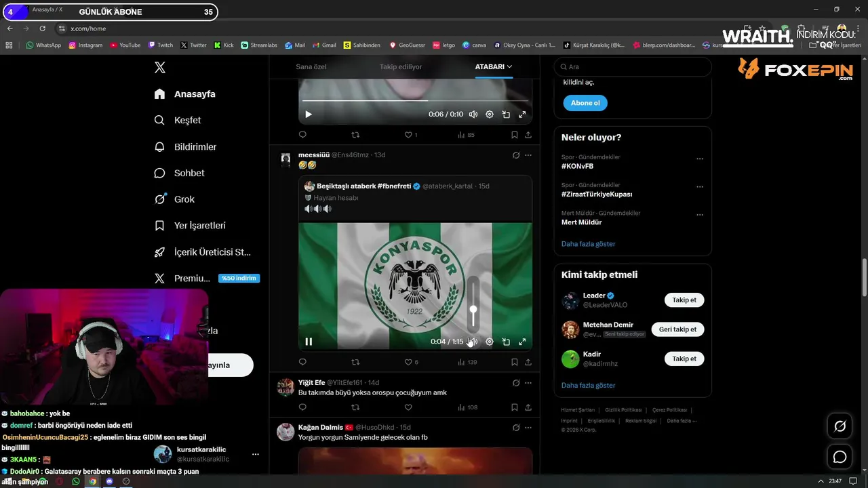Screen dimensions: 868x488
Task: Repost the top video post
Action: coord(355,135)
